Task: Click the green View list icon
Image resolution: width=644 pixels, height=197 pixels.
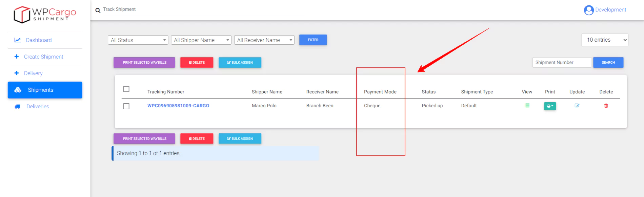Action: click(527, 106)
